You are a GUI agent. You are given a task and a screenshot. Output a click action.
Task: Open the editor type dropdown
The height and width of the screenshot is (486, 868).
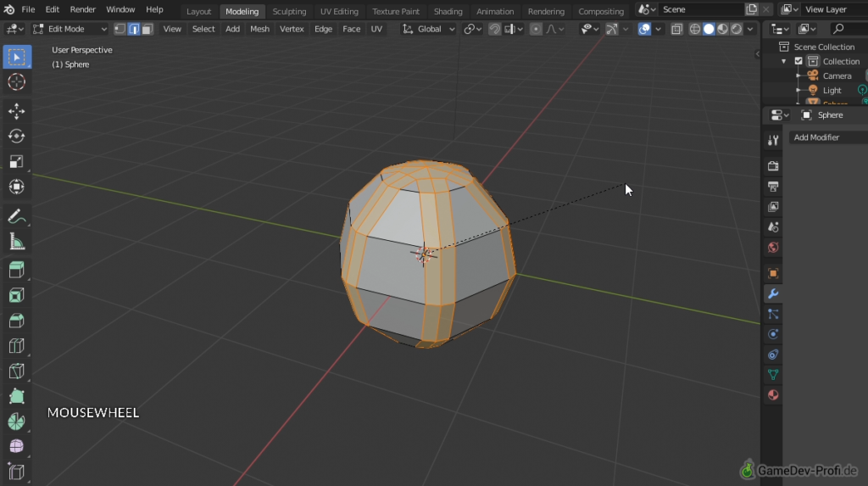point(14,29)
